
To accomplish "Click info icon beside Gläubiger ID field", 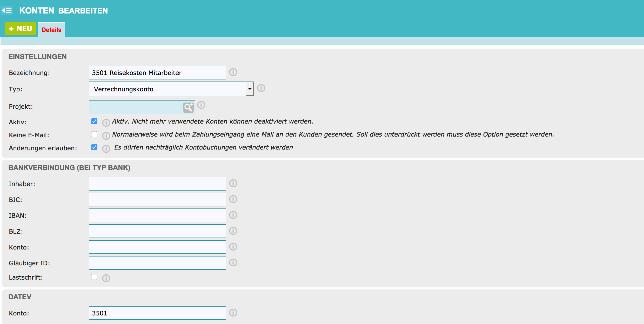I will [x=233, y=262].
